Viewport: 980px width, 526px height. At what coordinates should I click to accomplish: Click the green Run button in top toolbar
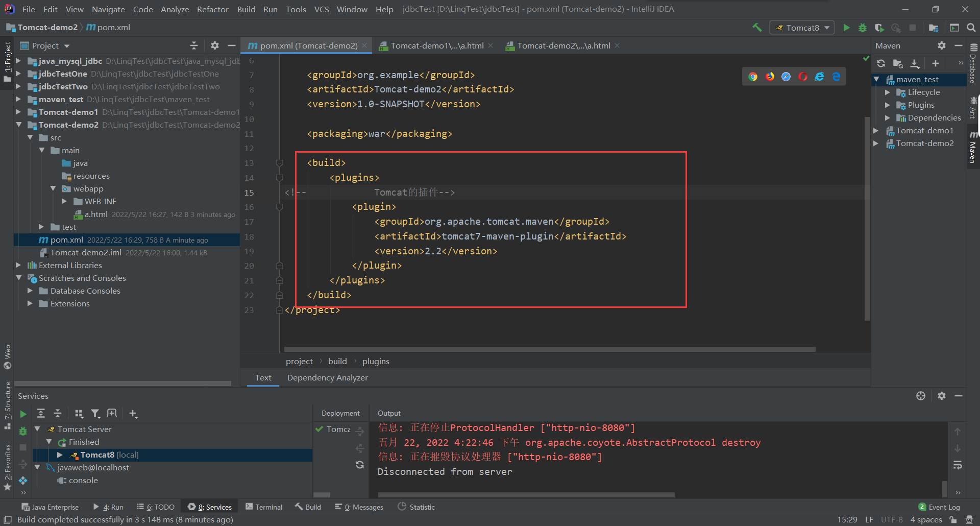(846, 28)
